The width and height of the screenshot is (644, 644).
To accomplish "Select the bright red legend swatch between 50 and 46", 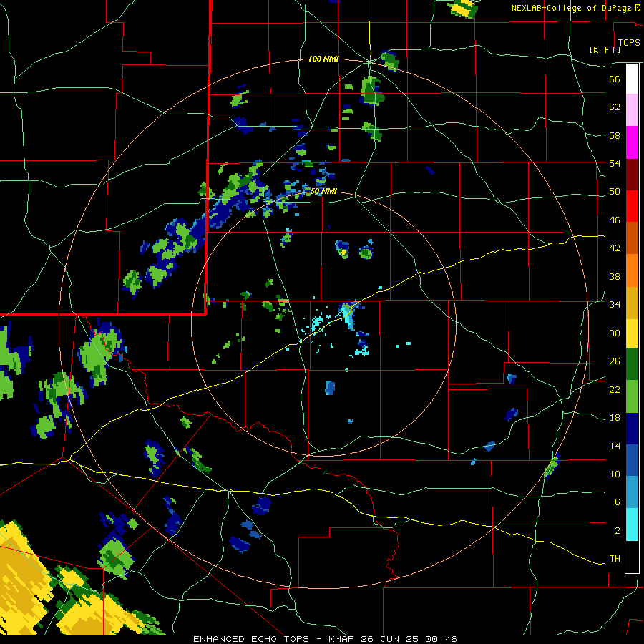I will point(632,206).
